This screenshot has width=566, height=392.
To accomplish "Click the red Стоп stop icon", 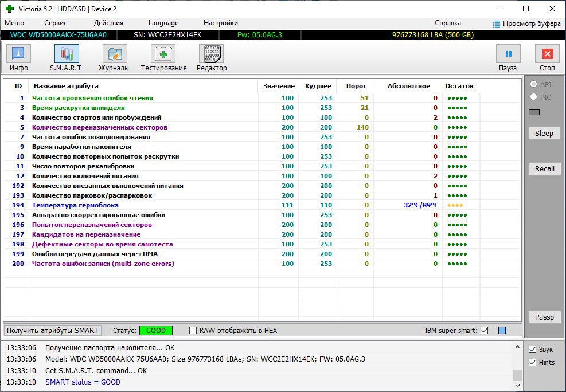I will coord(547,54).
